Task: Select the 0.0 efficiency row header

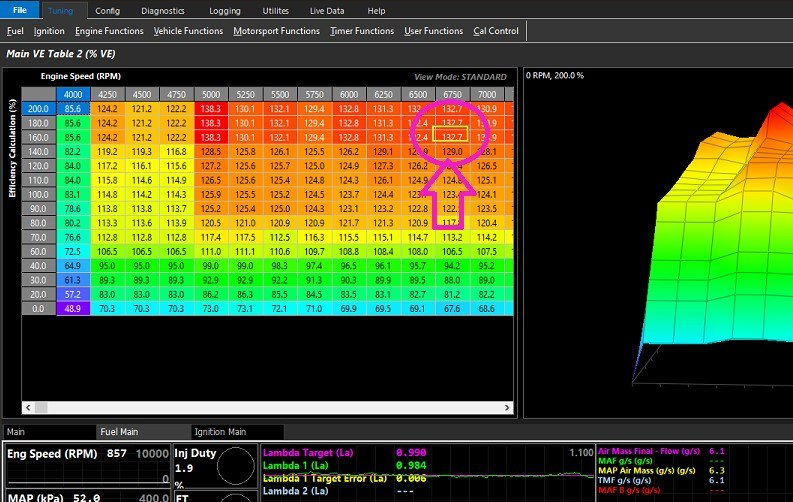Action: click(38, 308)
